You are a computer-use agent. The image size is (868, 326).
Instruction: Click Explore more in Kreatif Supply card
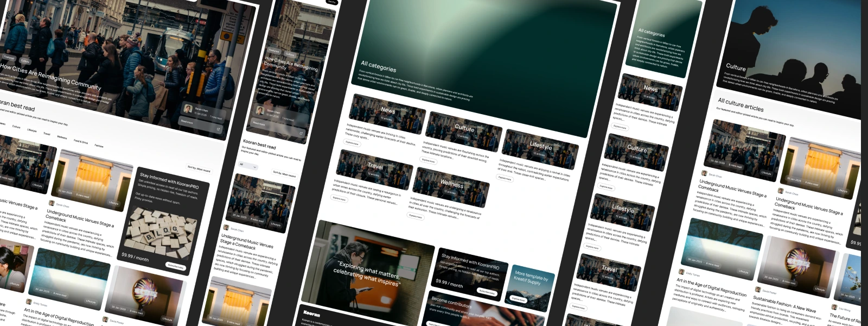518,298
